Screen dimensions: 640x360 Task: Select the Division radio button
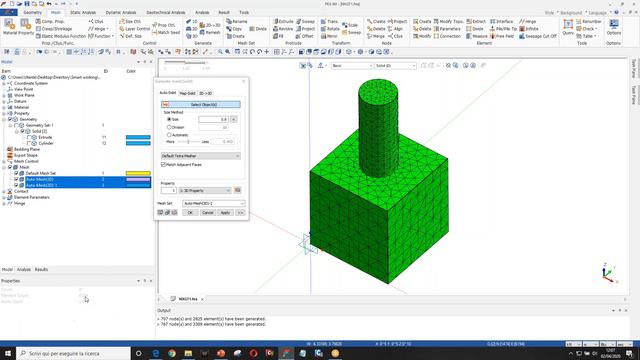pos(169,127)
